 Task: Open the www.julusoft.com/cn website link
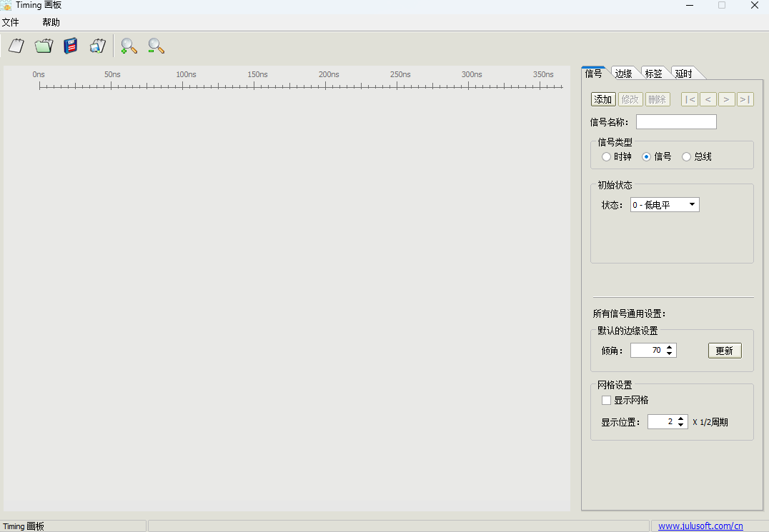[699, 526]
